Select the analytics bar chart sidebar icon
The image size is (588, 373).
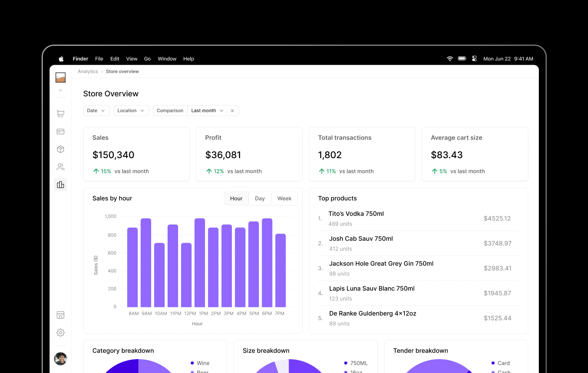pos(60,185)
